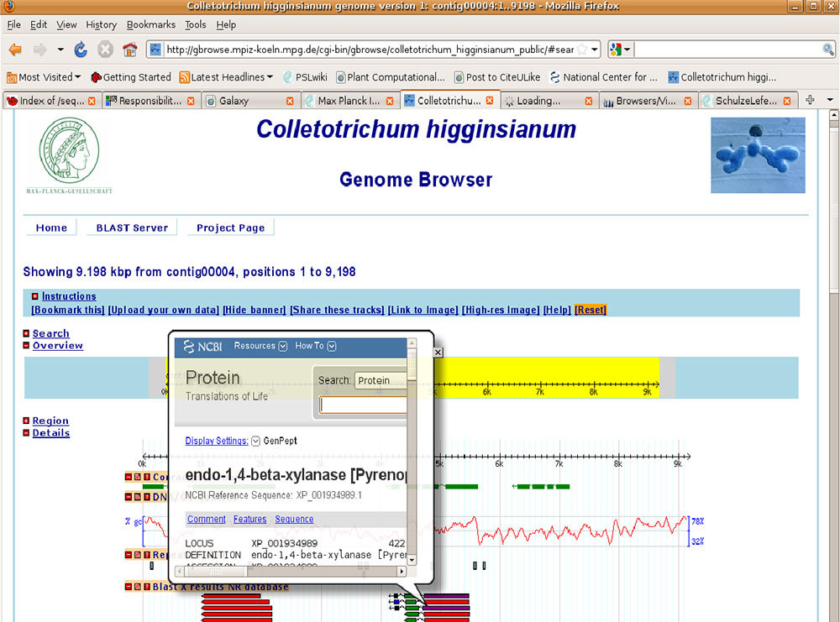The height and width of the screenshot is (622, 840).
Task: Click the Project Page button
Action: [231, 227]
